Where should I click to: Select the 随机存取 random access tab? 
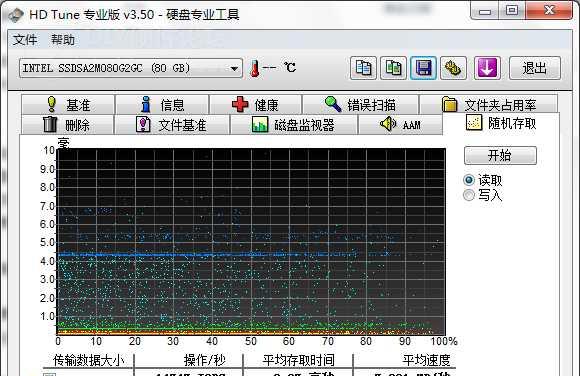point(501,123)
